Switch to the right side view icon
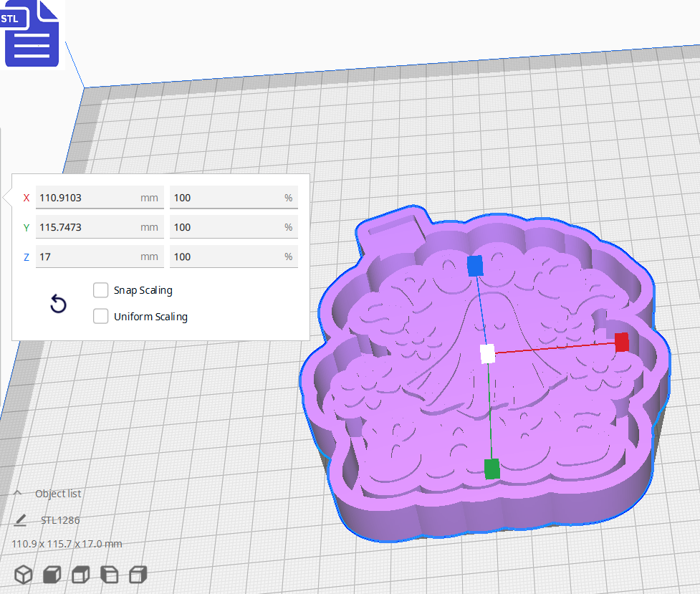This screenshot has width=700, height=594. (138, 574)
